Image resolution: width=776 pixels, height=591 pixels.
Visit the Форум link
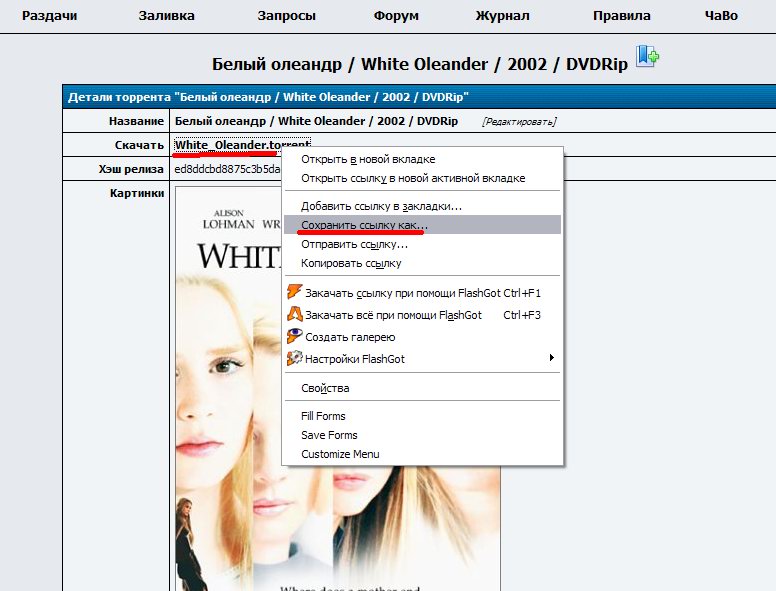pos(396,16)
